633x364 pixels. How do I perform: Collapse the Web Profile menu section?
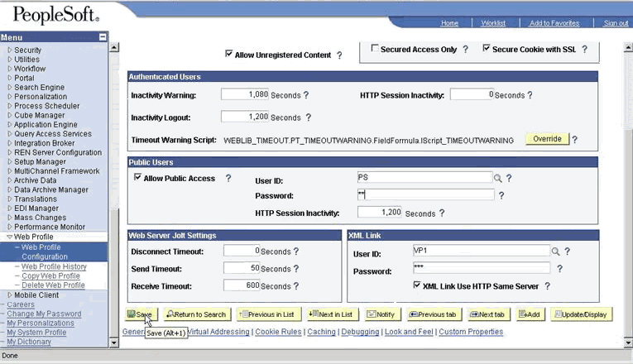pos(10,237)
